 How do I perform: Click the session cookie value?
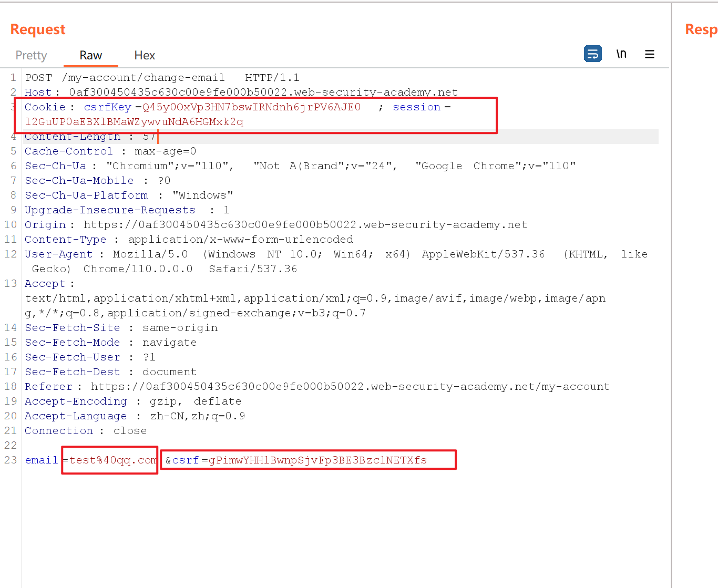(x=134, y=121)
